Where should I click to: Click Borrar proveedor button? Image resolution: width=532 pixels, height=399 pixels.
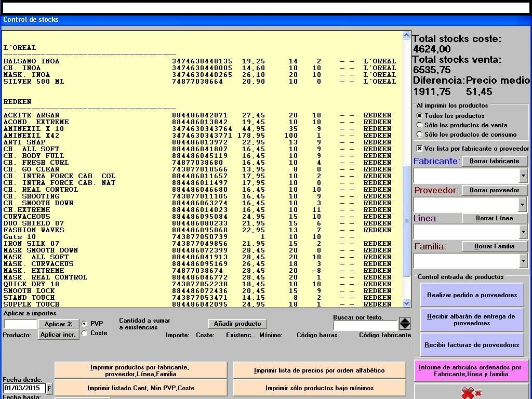point(495,190)
